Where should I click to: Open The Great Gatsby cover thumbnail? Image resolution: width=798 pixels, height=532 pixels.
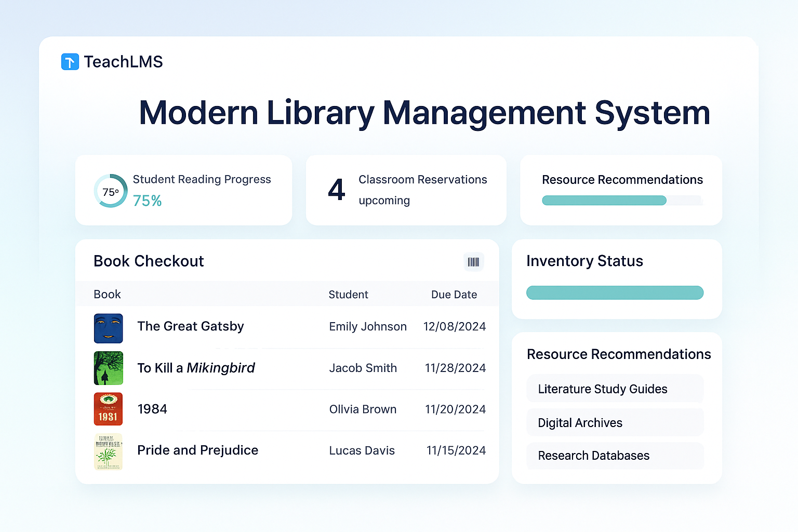click(x=108, y=328)
